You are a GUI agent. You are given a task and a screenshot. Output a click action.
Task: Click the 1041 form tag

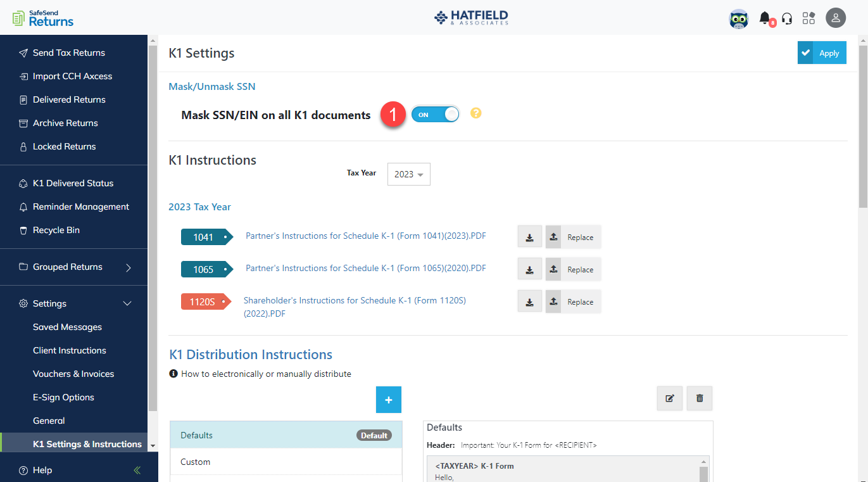207,237
